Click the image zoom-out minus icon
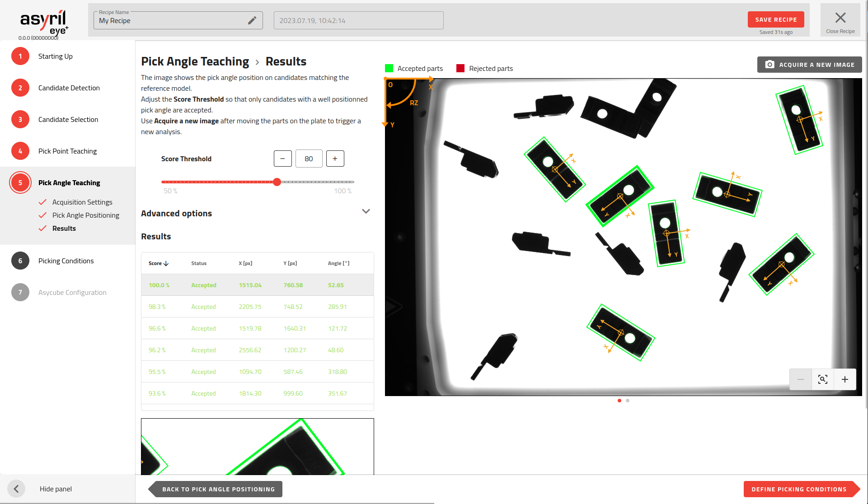The height and width of the screenshot is (504, 868). [x=800, y=379]
